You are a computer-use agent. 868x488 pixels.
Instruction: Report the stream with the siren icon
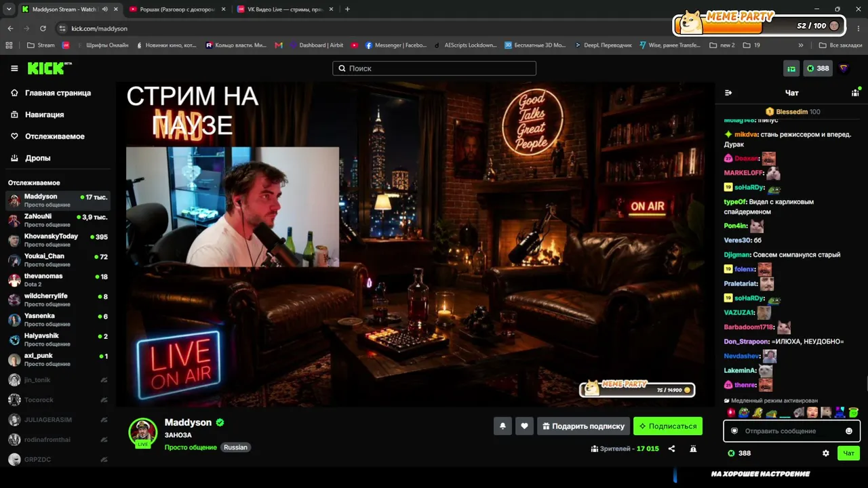[693, 449]
